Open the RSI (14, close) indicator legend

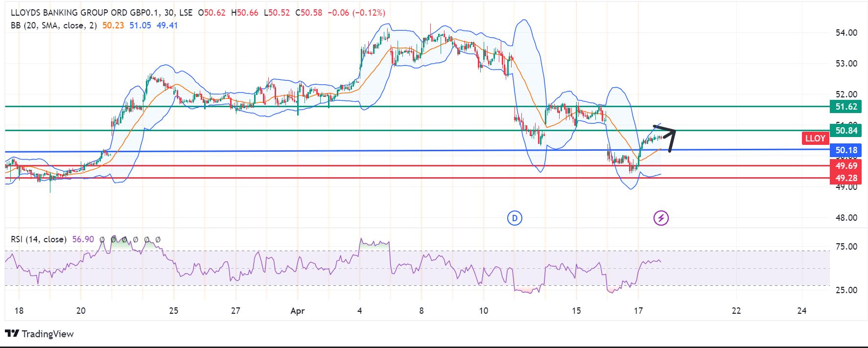[39, 239]
